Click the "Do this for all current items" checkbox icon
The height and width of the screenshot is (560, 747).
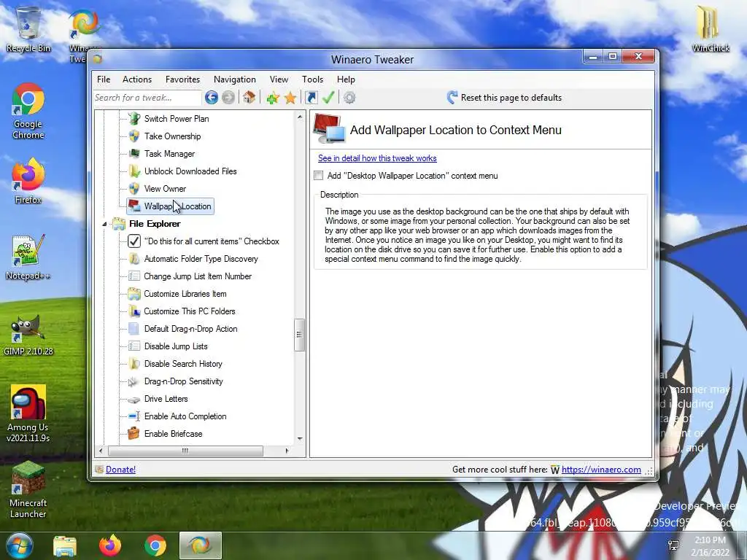tap(134, 241)
